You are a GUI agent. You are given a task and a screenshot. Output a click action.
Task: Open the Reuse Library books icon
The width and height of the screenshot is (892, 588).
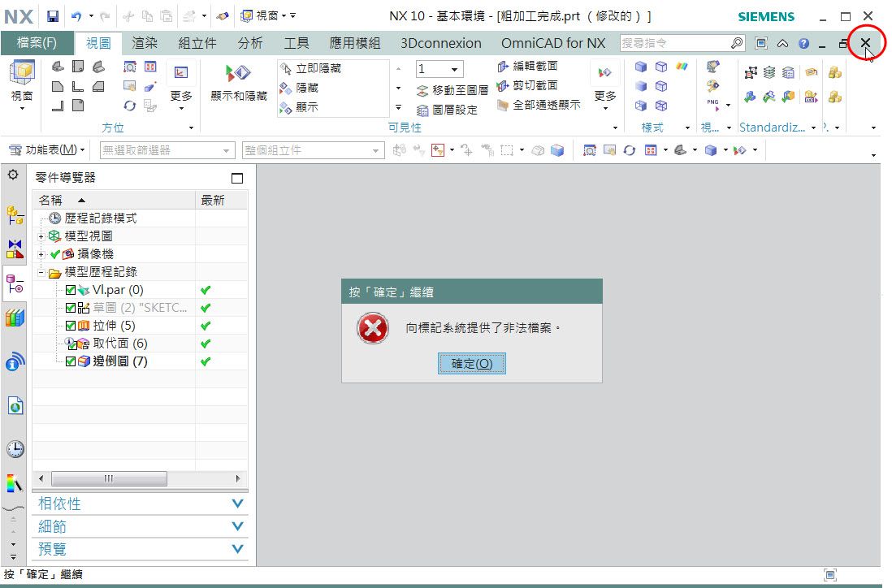(x=15, y=318)
